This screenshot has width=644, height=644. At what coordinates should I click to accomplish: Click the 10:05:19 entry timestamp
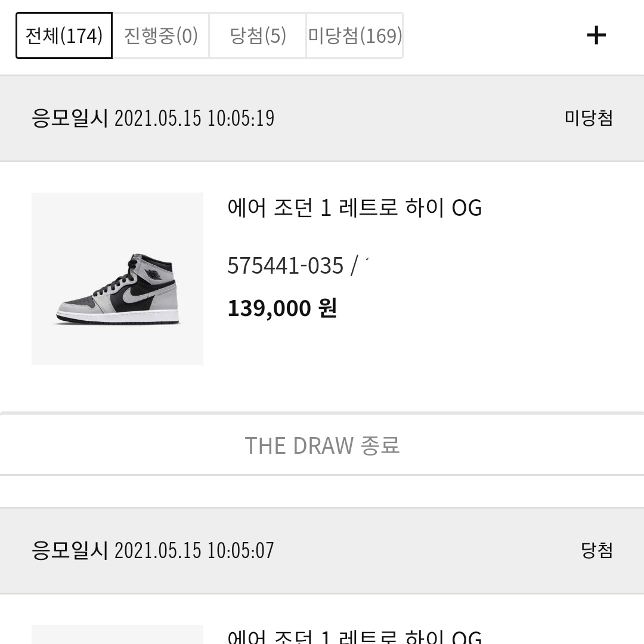pos(241,118)
